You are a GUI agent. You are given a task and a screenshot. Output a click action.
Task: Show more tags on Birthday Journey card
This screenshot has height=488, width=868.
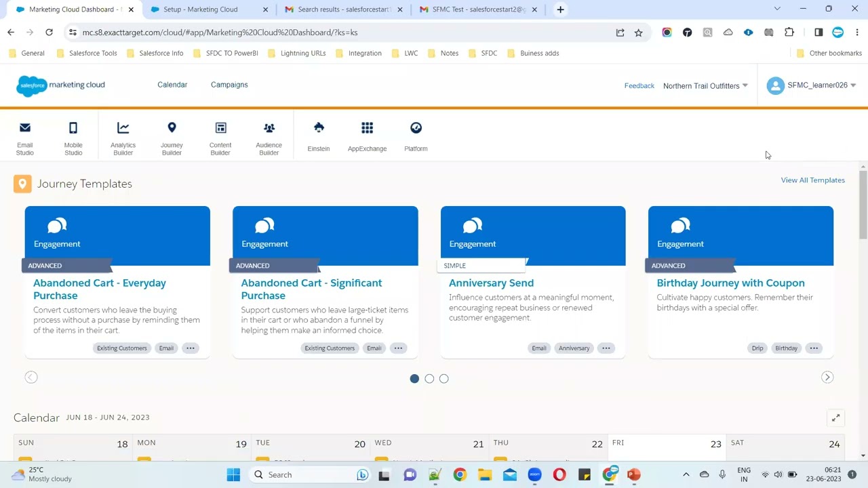point(814,348)
